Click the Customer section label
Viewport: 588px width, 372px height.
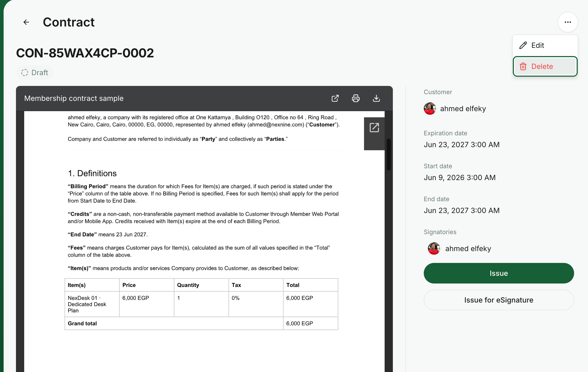point(438,92)
